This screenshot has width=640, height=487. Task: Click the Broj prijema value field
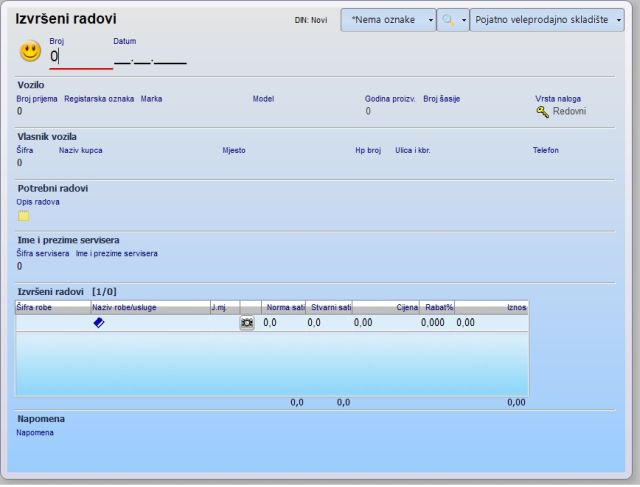click(20, 111)
